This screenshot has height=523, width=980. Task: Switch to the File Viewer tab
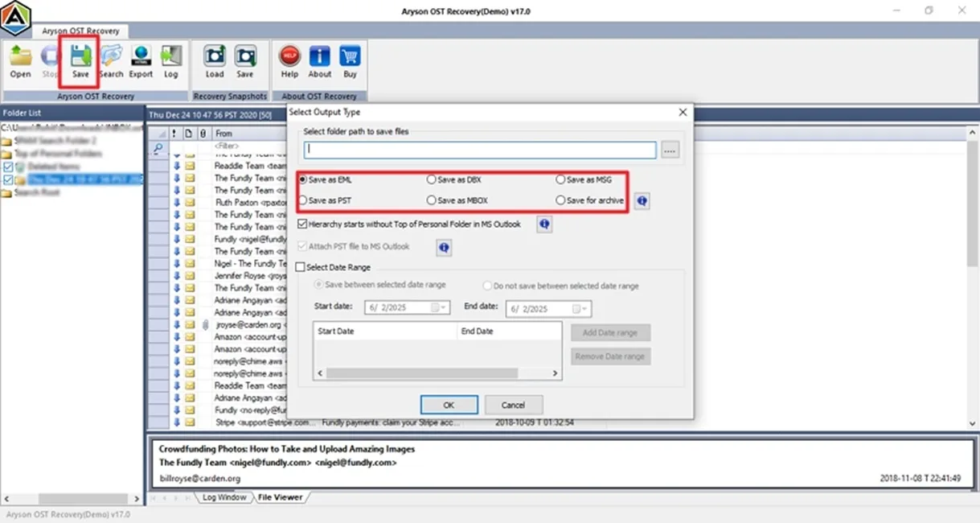280,497
